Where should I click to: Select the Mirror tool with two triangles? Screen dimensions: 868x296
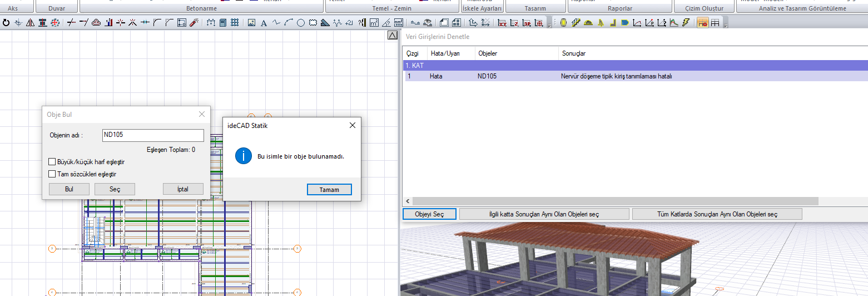[30, 23]
